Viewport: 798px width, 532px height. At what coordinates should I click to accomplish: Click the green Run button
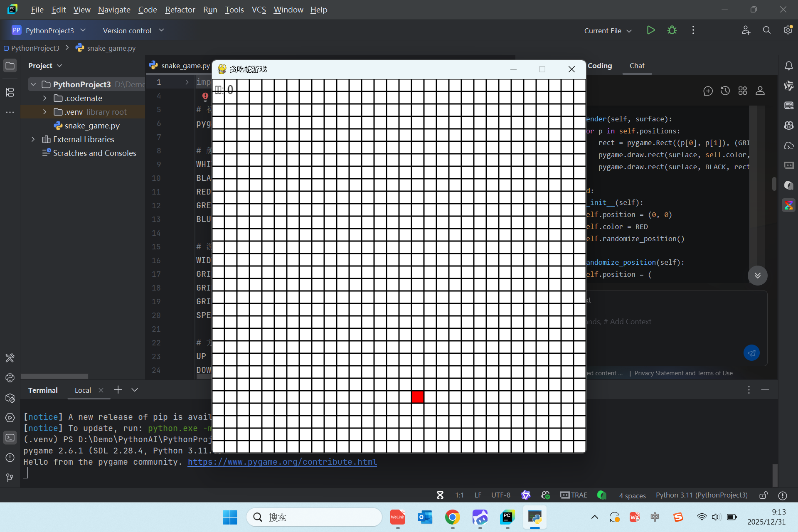point(651,30)
